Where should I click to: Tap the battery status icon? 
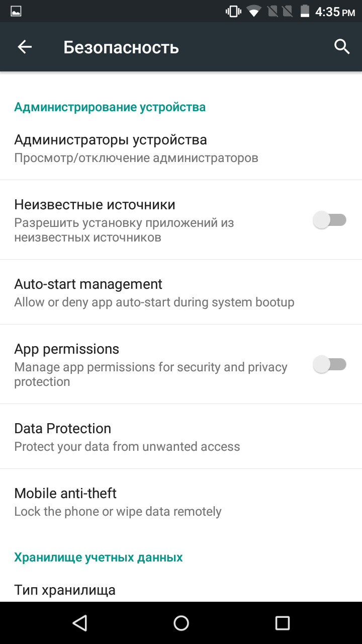coord(304,11)
